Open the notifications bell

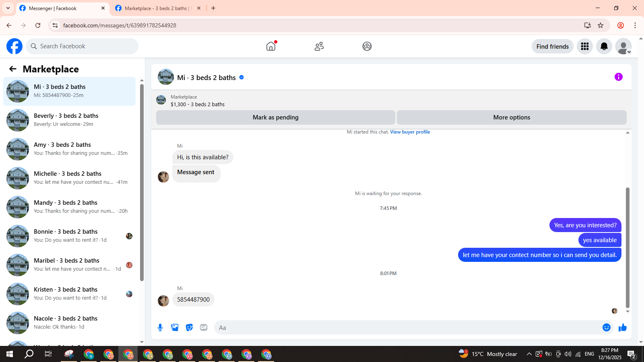tap(604, 46)
